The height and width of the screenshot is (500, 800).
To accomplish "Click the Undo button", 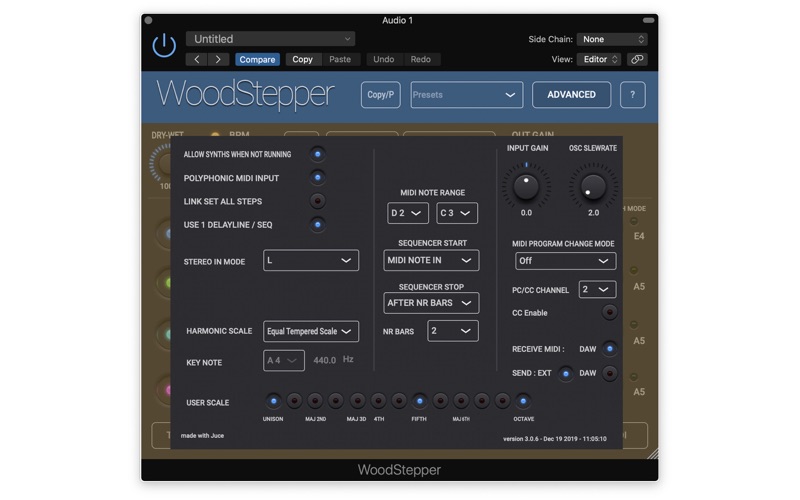I will point(383,59).
